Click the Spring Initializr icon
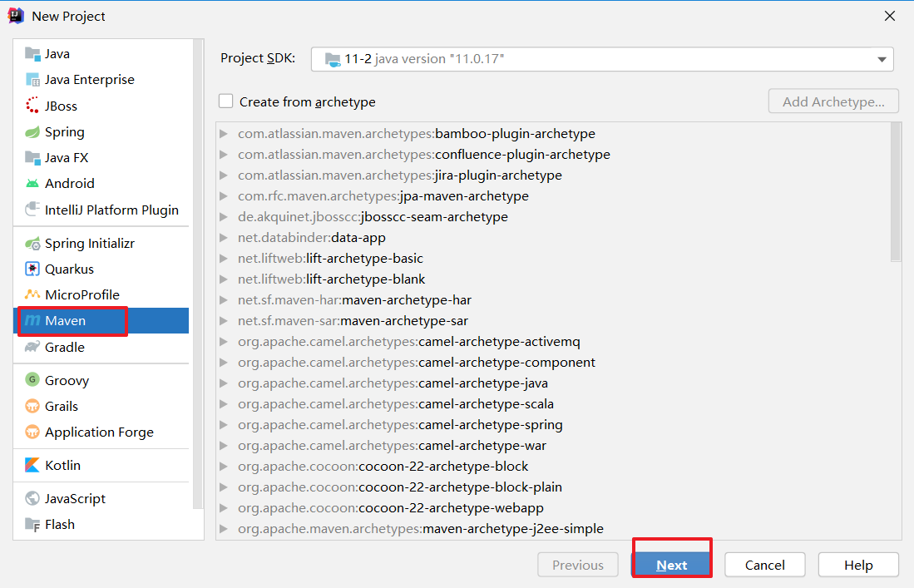This screenshot has width=914, height=588. pyautogui.click(x=32, y=244)
